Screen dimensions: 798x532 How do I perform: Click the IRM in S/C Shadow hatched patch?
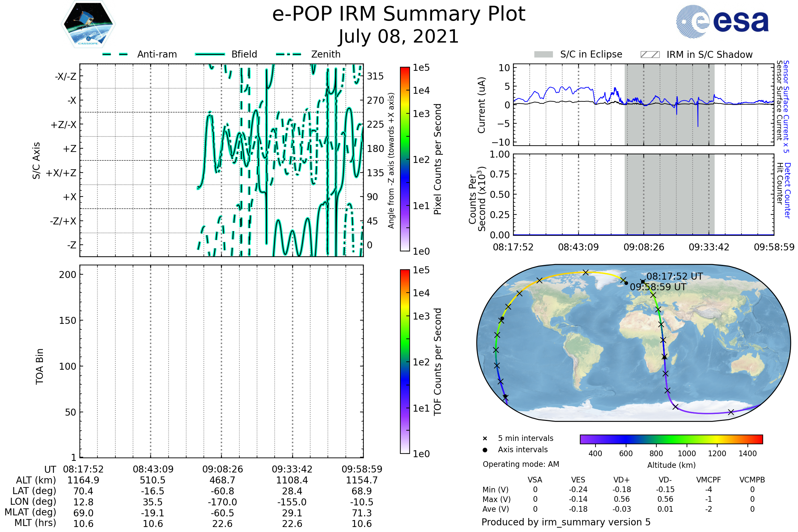tap(650, 55)
